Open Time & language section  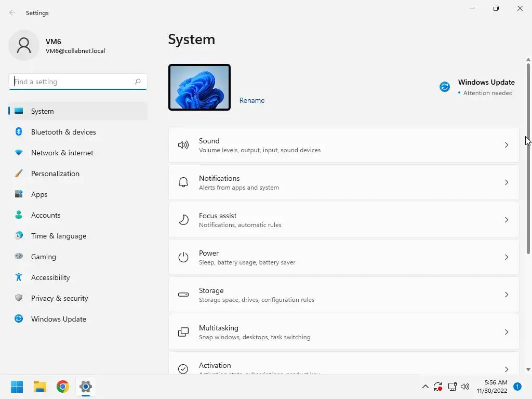(x=78, y=236)
